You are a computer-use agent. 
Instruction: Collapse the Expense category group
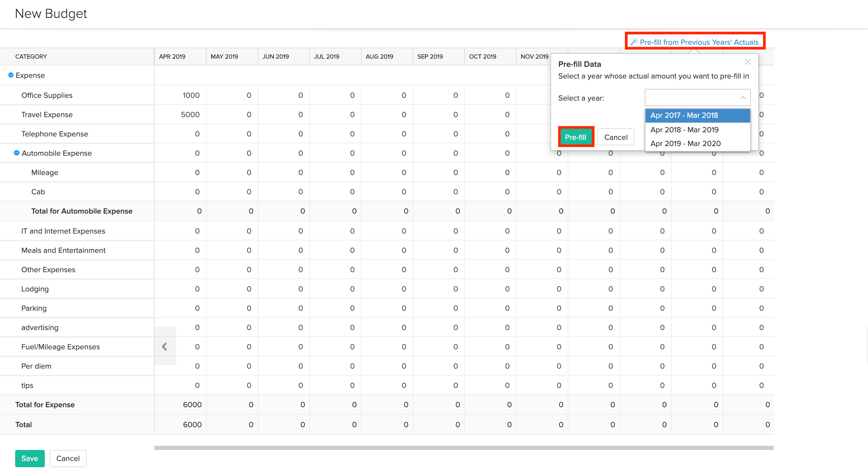pyautogui.click(x=11, y=75)
